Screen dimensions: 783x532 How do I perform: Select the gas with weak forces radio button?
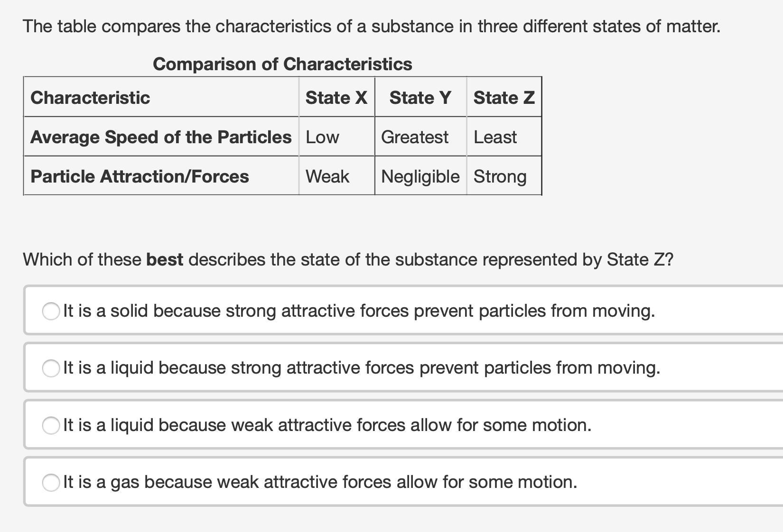(51, 482)
